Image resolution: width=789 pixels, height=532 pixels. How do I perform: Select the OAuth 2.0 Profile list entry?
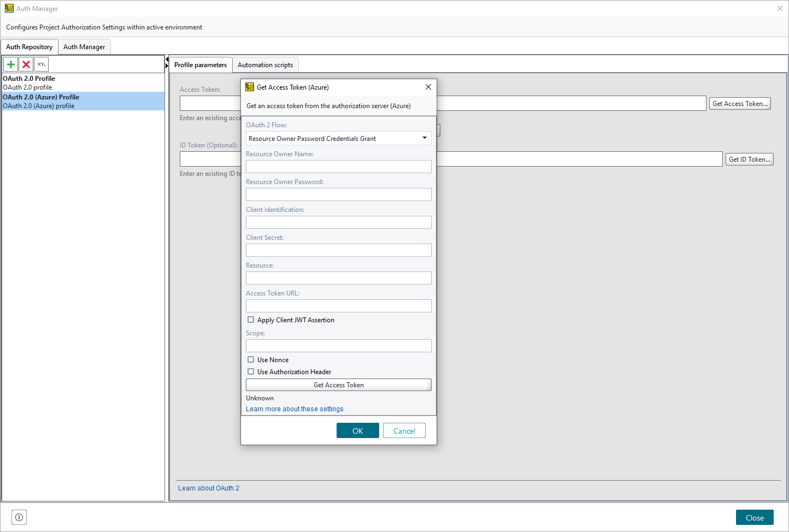(82, 82)
